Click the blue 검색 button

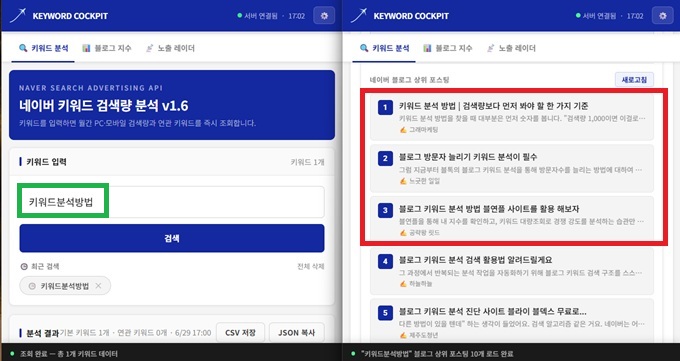coord(172,238)
